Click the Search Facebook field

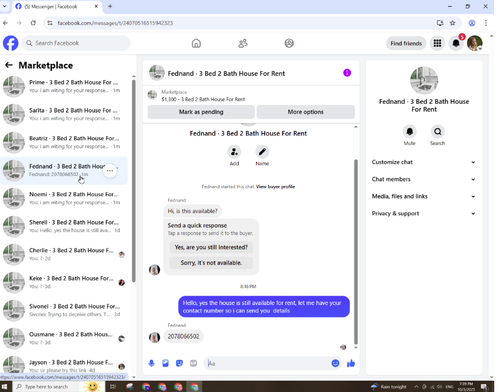point(76,43)
